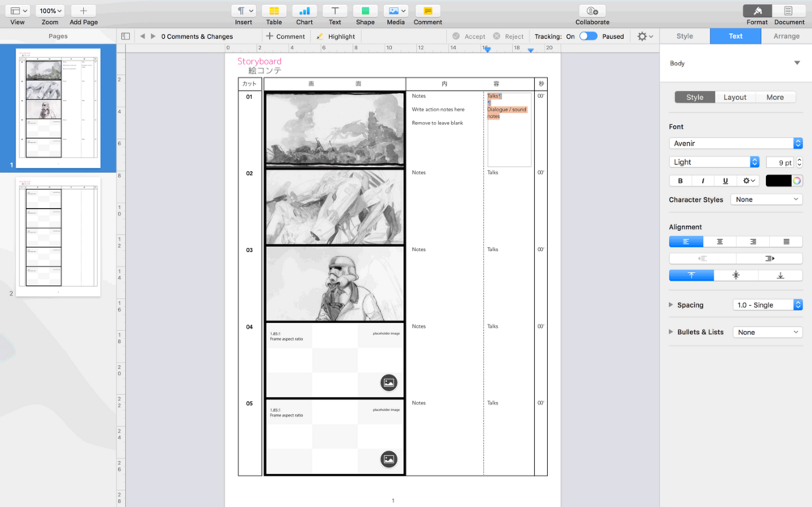This screenshot has height=507, width=812.
Task: Open the Avenir font dropdown
Action: point(735,144)
